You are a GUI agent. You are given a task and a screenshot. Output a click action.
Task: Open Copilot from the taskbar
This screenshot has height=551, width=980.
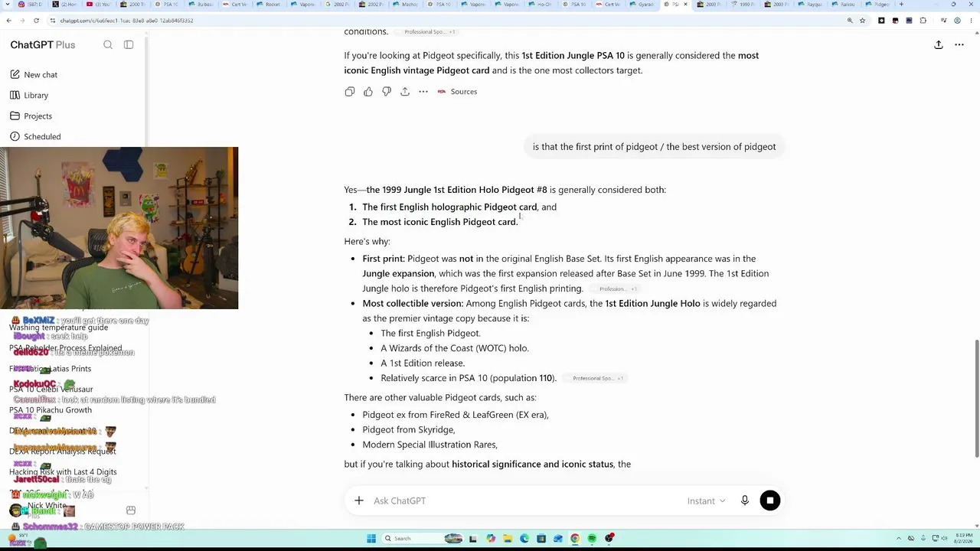[x=491, y=539]
